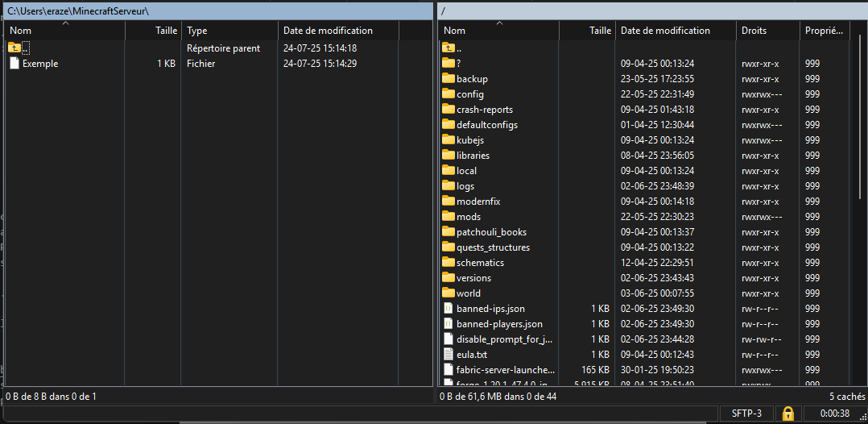The width and height of the screenshot is (868, 424).
Task: Click schematics date 12-04-25 22:29:51
Action: (658, 262)
